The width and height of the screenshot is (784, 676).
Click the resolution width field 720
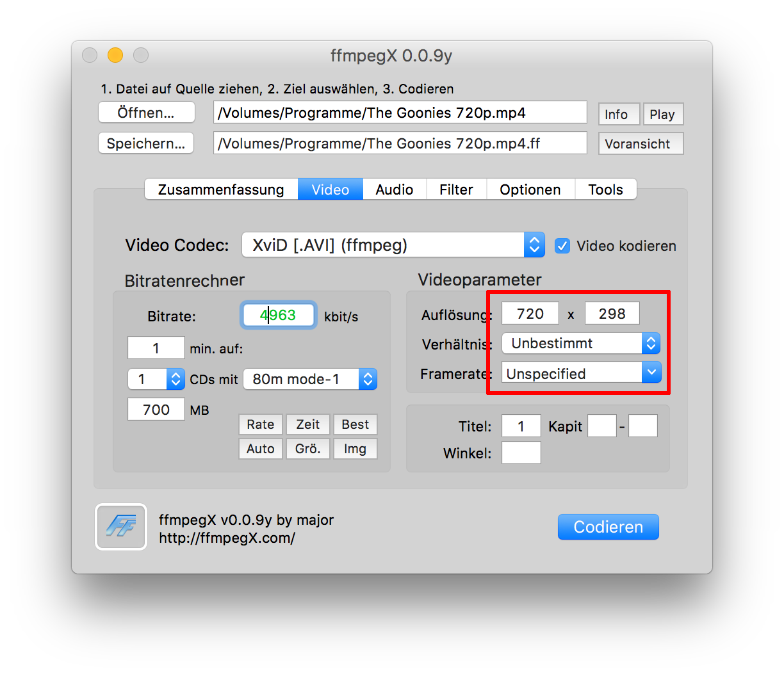pyautogui.click(x=530, y=314)
